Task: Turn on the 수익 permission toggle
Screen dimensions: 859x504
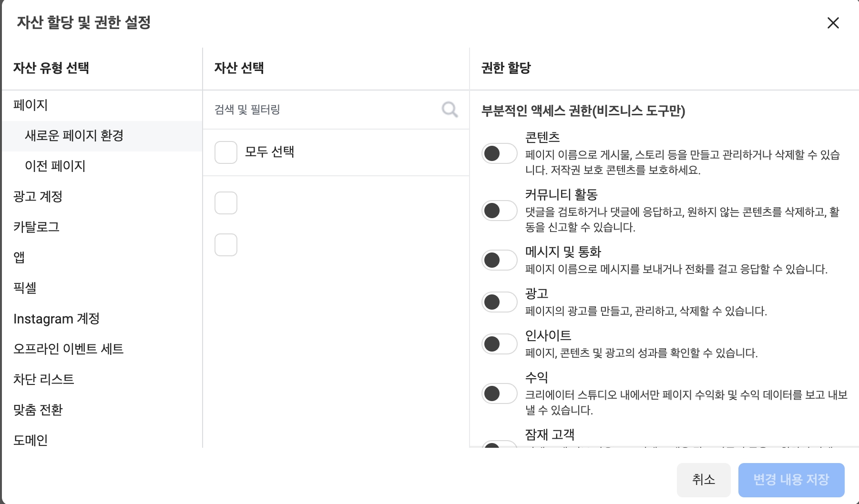Action: [x=499, y=393]
